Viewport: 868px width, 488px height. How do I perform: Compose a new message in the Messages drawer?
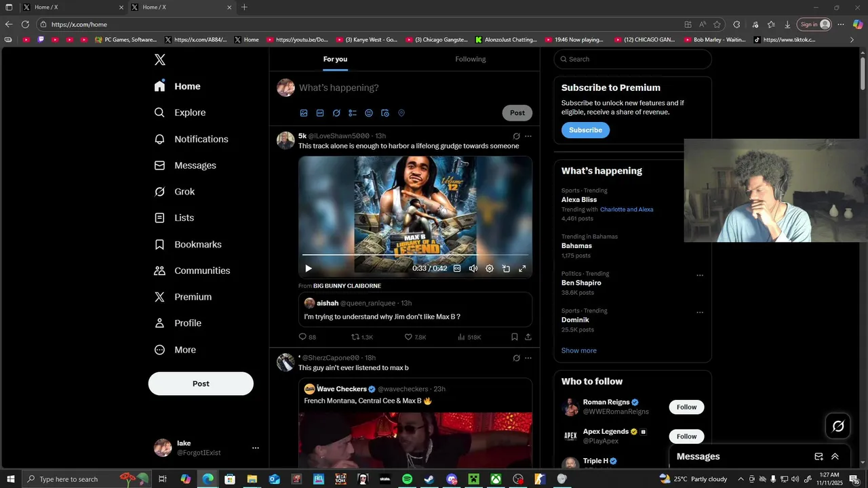point(818,457)
